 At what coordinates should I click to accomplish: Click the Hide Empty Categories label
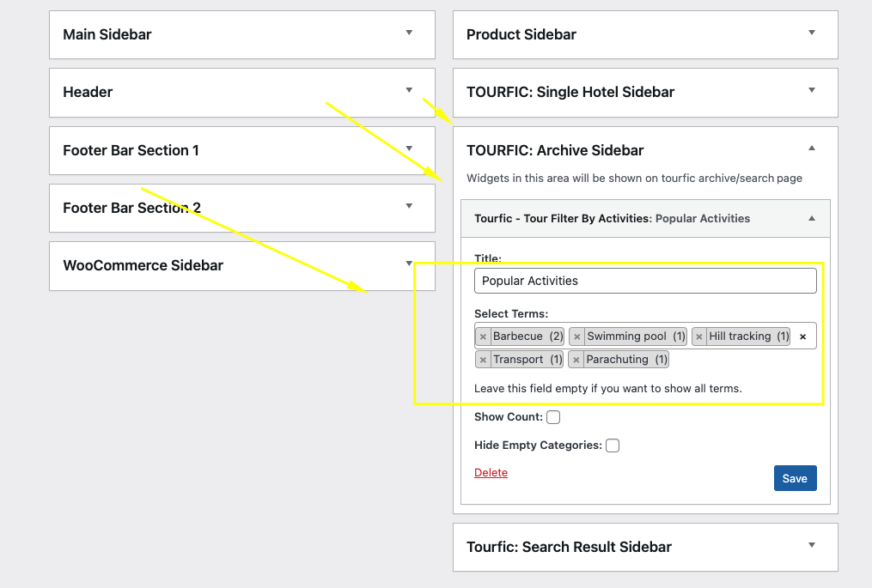pos(538,446)
